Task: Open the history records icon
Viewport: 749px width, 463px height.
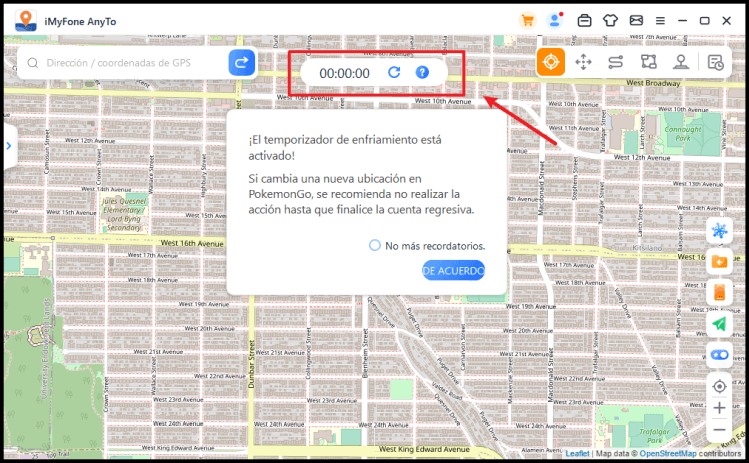Action: tap(716, 63)
